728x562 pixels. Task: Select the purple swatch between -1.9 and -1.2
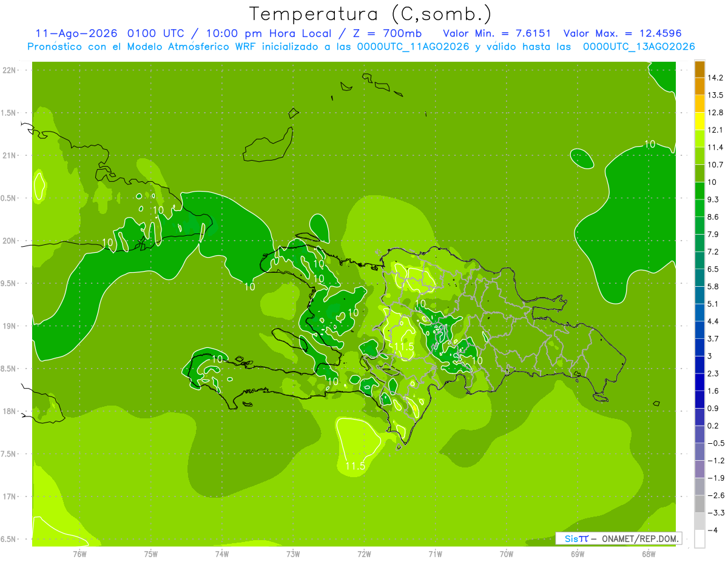(699, 469)
